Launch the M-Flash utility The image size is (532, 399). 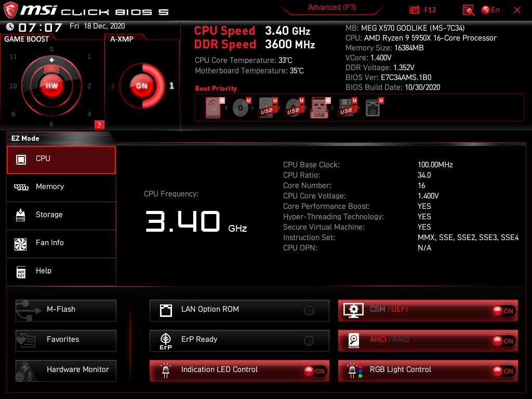pyautogui.click(x=66, y=311)
